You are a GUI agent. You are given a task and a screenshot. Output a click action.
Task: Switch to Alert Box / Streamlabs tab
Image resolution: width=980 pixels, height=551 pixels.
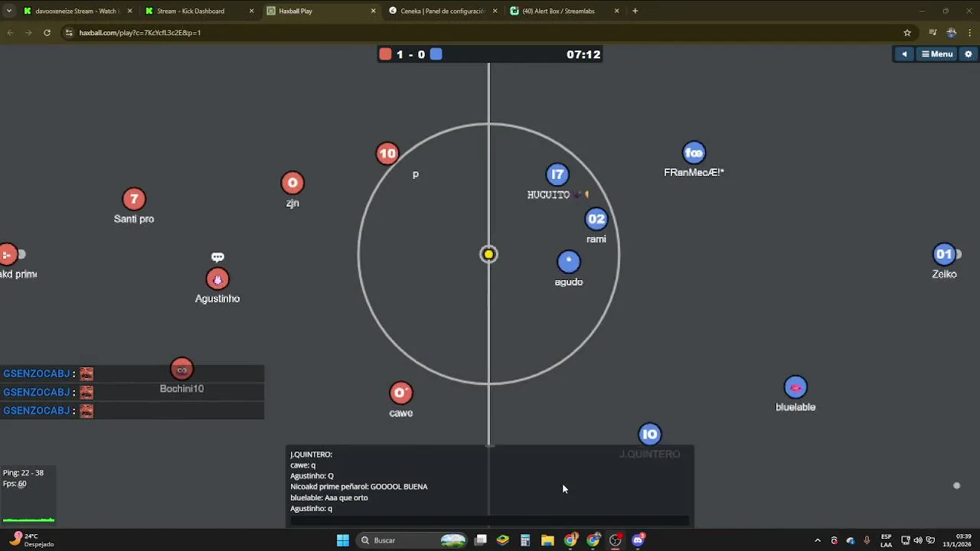tap(564, 11)
